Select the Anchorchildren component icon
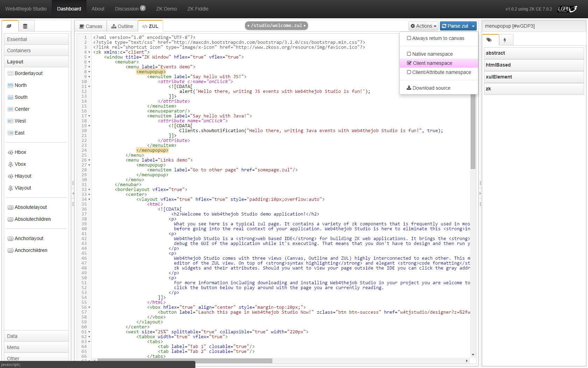Screen dimensions: 588x368 [x=10, y=251]
